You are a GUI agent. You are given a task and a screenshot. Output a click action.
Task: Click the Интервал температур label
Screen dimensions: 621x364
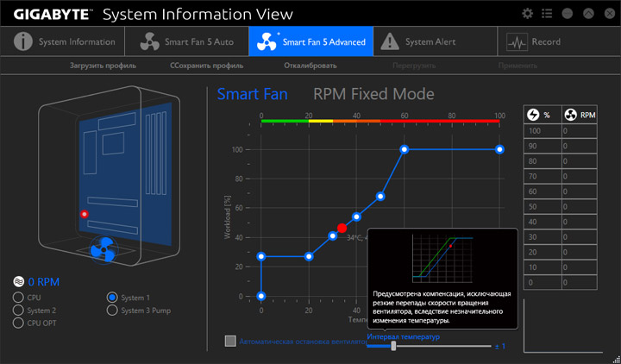pyautogui.click(x=403, y=336)
